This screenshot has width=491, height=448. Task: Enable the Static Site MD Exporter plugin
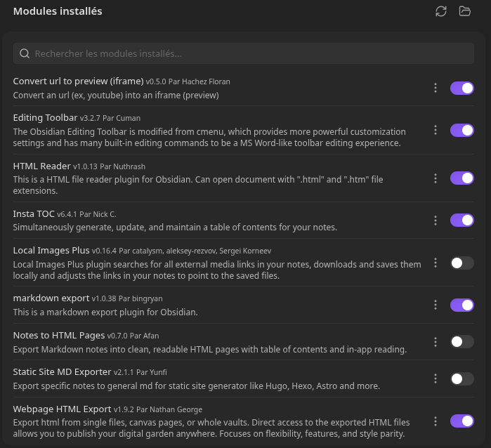point(462,378)
